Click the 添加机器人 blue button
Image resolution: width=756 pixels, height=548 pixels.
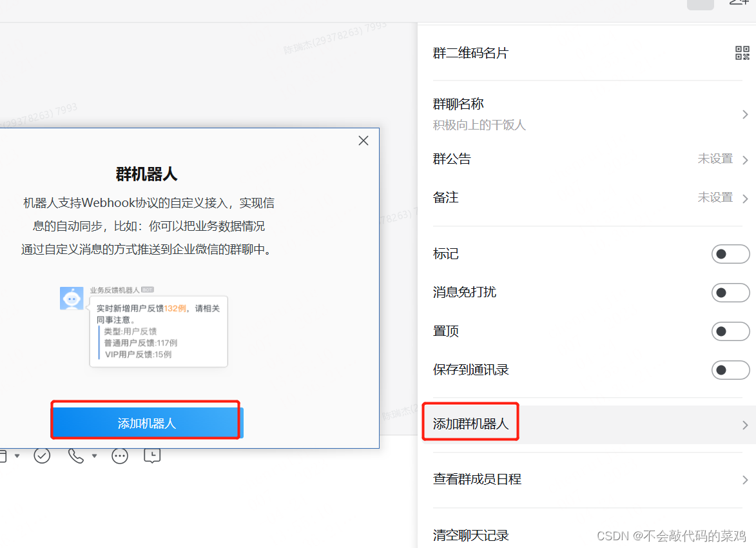(x=148, y=422)
